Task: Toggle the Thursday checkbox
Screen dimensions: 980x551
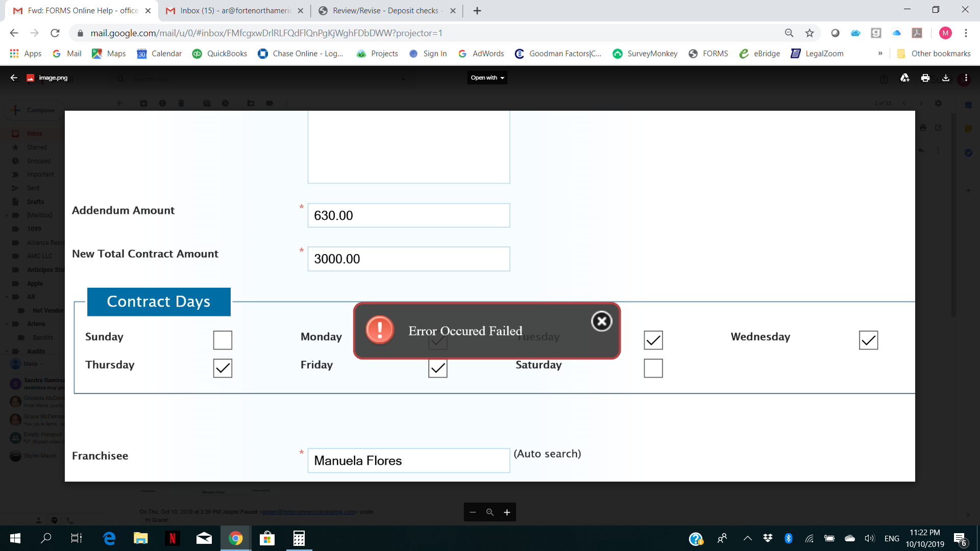Action: point(223,368)
